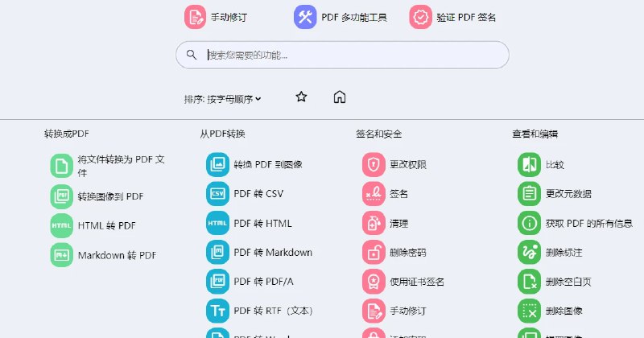This screenshot has height=338, width=644.
Task: Click the 比较 compare icon
Action: point(530,164)
